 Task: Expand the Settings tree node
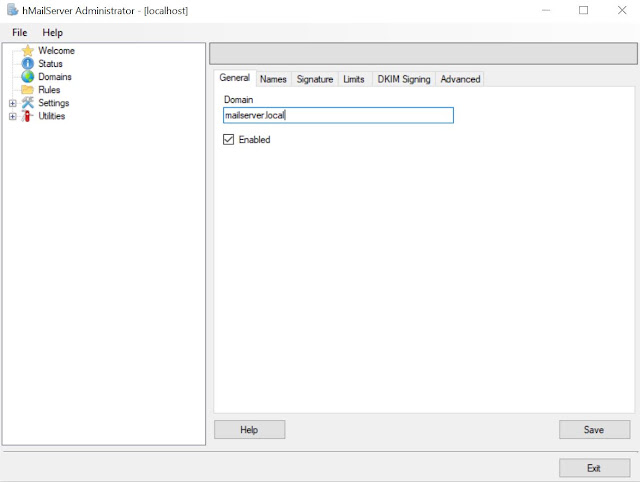(13, 103)
